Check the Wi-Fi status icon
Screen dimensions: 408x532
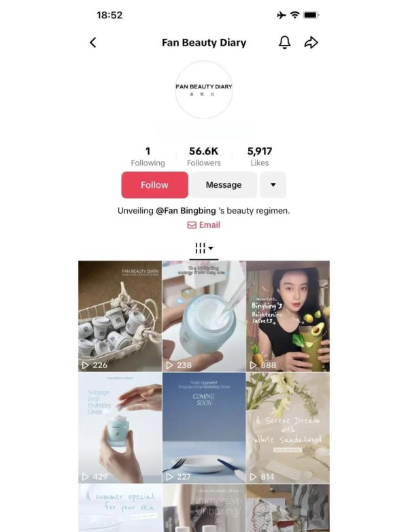(x=294, y=15)
